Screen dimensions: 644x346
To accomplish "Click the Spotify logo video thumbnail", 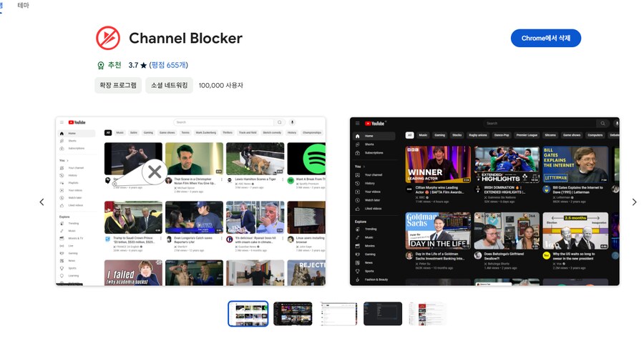I will (x=306, y=159).
